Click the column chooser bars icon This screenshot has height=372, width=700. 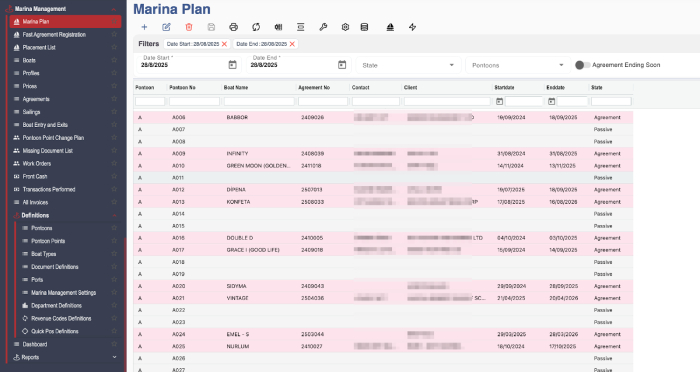pos(278,27)
